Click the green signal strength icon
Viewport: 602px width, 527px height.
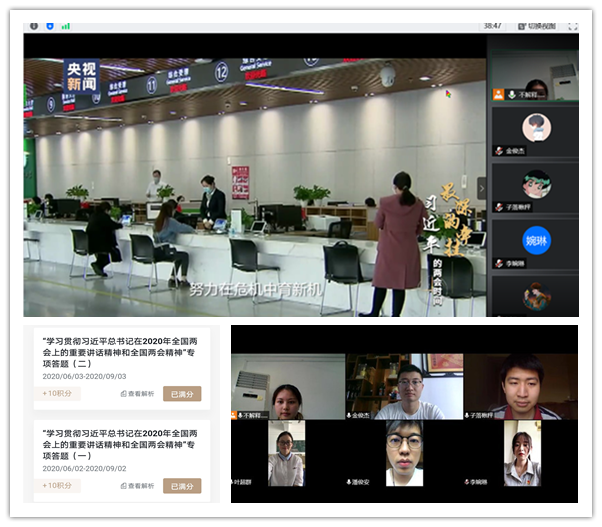[x=66, y=26]
